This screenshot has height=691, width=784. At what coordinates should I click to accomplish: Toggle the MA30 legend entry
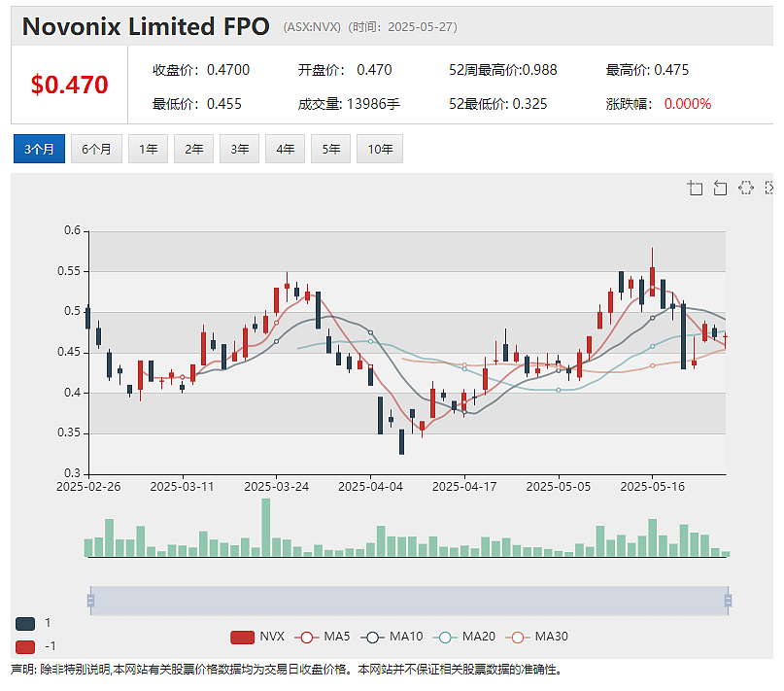coord(536,637)
